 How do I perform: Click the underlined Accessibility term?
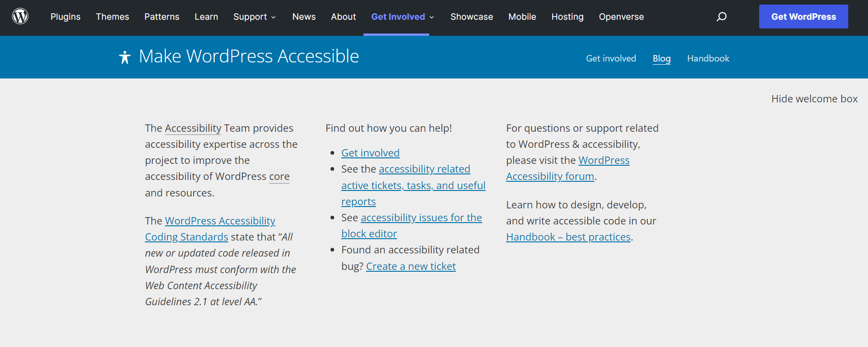(193, 128)
